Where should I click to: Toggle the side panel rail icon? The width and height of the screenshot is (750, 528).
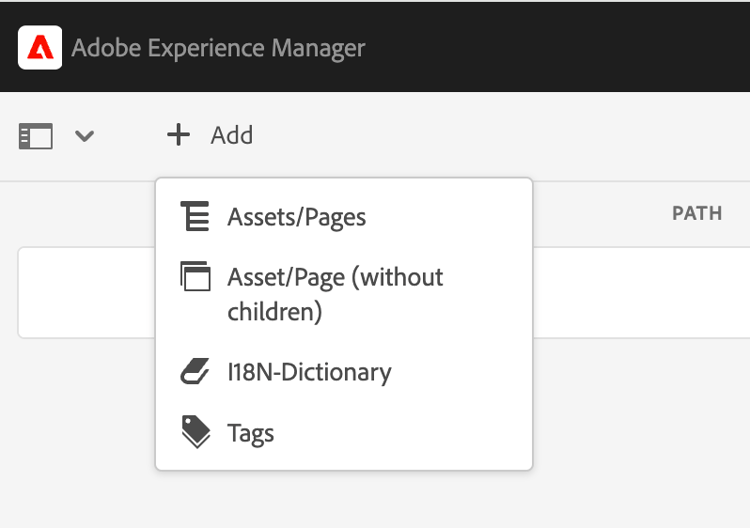click(x=35, y=136)
